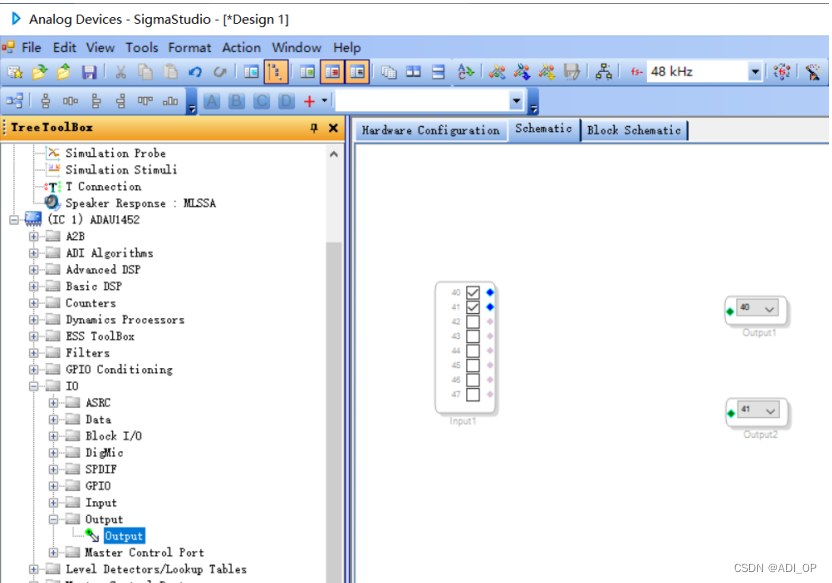Open the Action menu
Image resolution: width=832 pixels, height=583 pixels.
[x=241, y=48]
